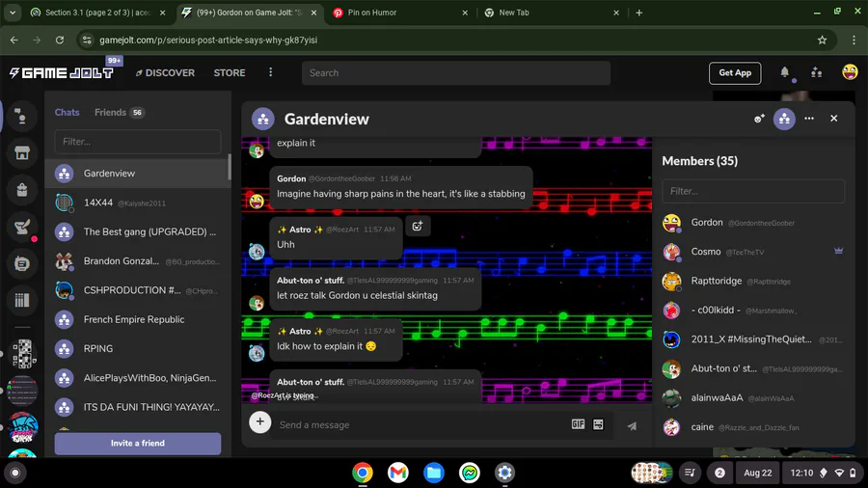Screen dimensions: 868x488
Task: Open the Game Jolt home logo
Action: (62, 72)
